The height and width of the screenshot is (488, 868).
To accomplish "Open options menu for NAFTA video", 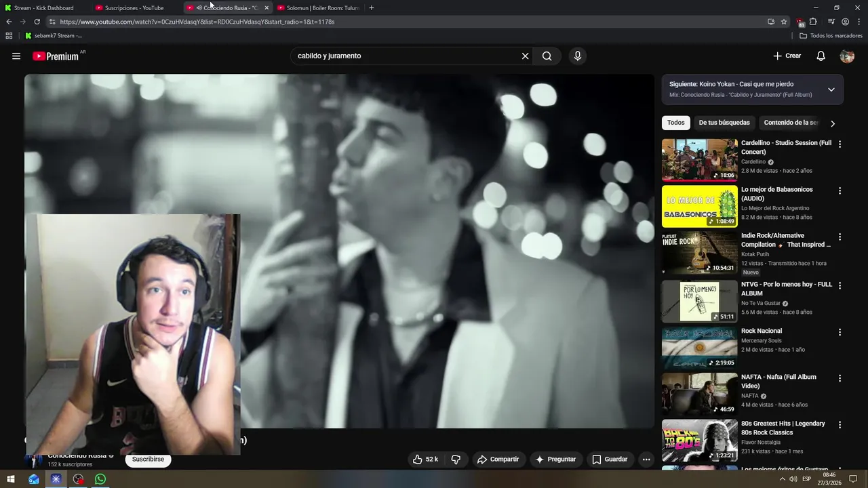I will [x=840, y=378].
